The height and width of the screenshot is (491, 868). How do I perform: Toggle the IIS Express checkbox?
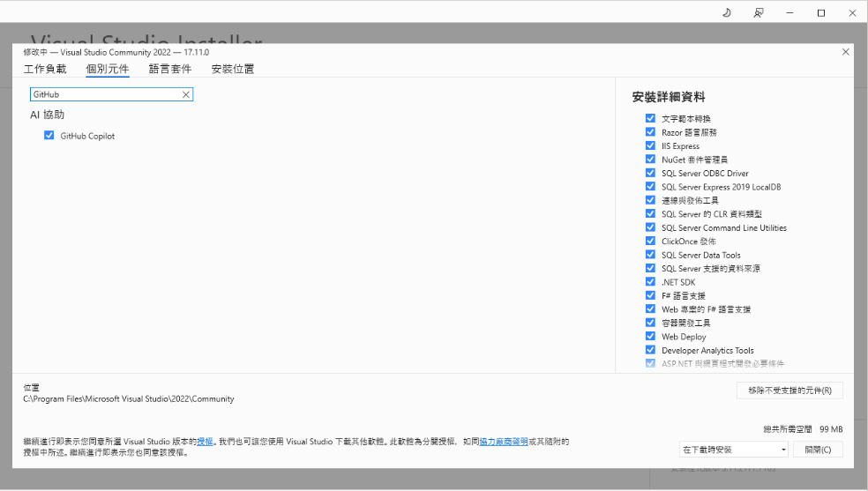[650, 145]
